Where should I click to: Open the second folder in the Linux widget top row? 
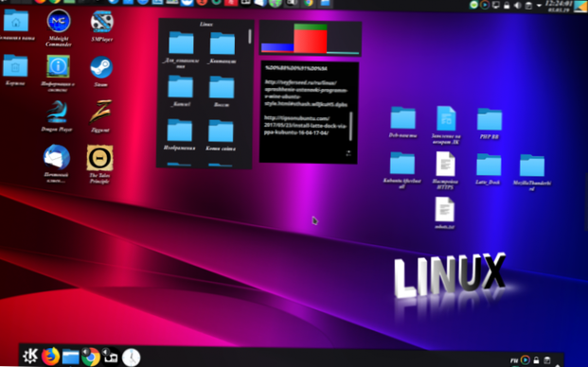tap(222, 44)
